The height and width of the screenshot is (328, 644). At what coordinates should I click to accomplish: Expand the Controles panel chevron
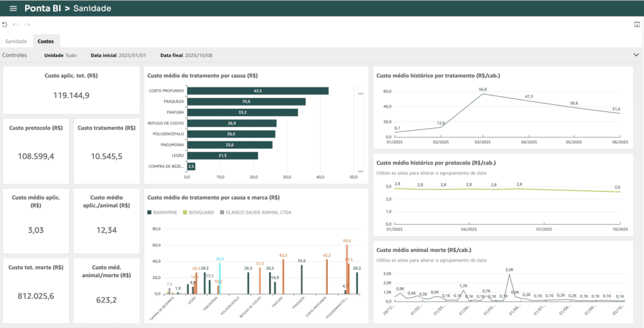coord(636,55)
